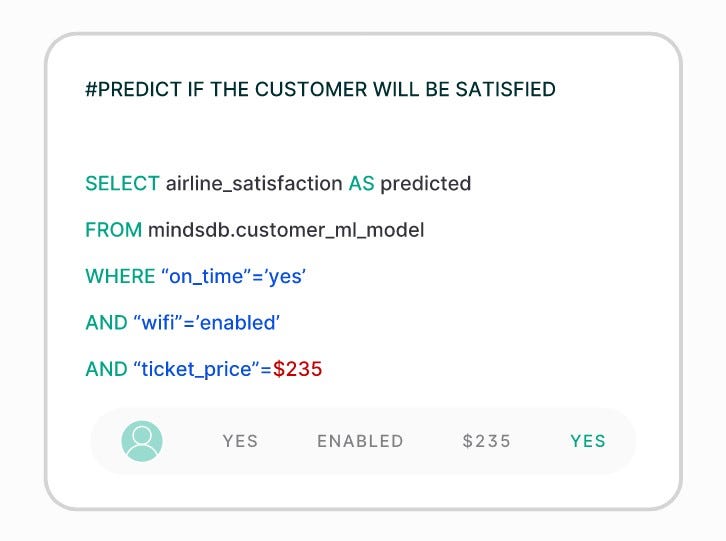The height and width of the screenshot is (541, 726).
Task: Click the airline_satisfaction column name
Action: (x=254, y=184)
